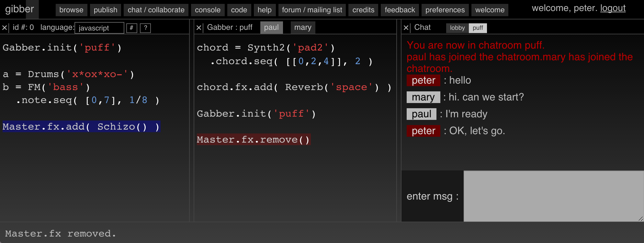Open forum / mailing list
The width and height of the screenshot is (644, 243).
[312, 10]
